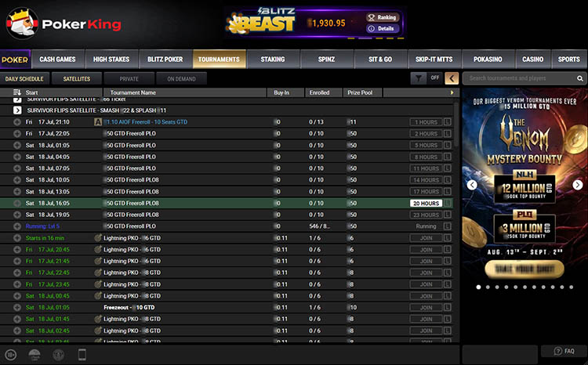The image size is (588, 365).
Task: Show the Daily Schedule list
Action: point(24,78)
